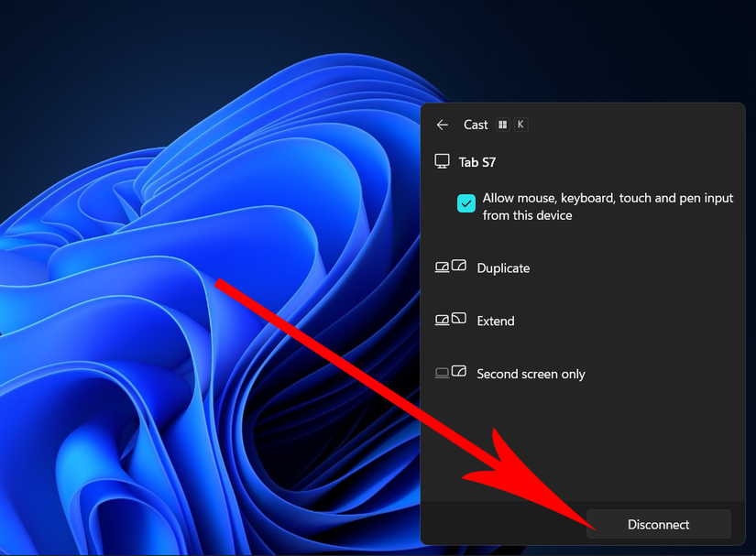Viewport: 756px width, 556px height.
Task: Select the Tab S7 device name
Action: (477, 162)
